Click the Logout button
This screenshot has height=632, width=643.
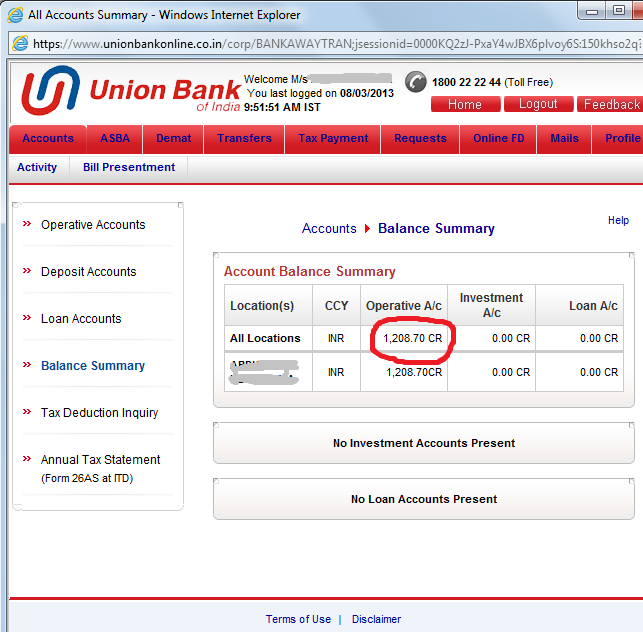pos(538,104)
